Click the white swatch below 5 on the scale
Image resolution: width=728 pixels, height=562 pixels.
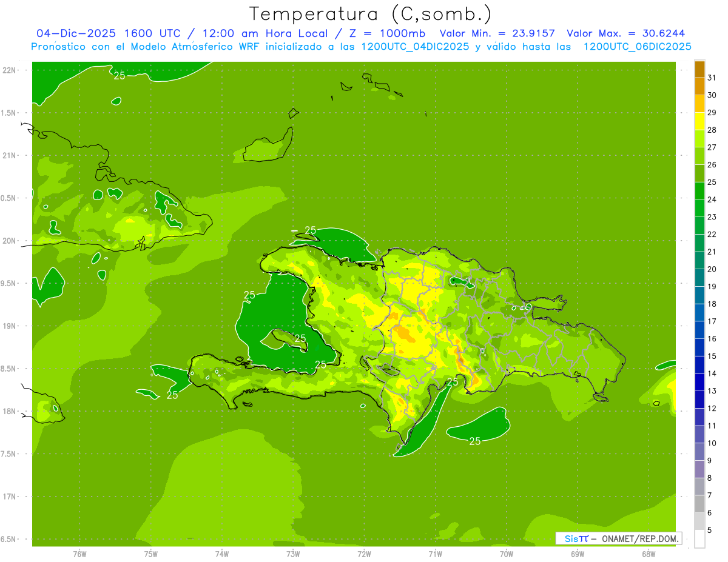(x=699, y=539)
